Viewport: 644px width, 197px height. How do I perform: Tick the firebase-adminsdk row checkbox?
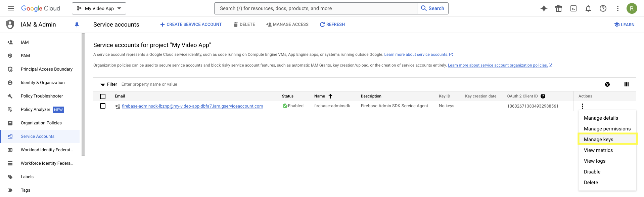coord(103,106)
